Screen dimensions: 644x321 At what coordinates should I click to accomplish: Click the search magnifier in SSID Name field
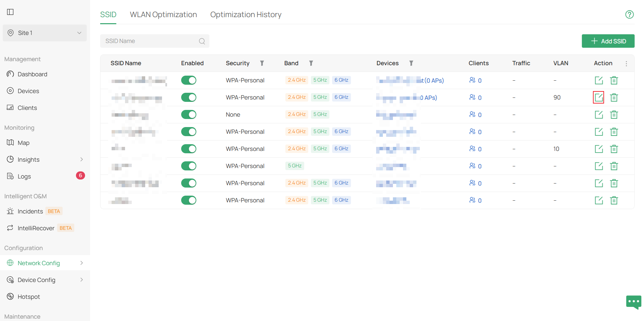(202, 41)
